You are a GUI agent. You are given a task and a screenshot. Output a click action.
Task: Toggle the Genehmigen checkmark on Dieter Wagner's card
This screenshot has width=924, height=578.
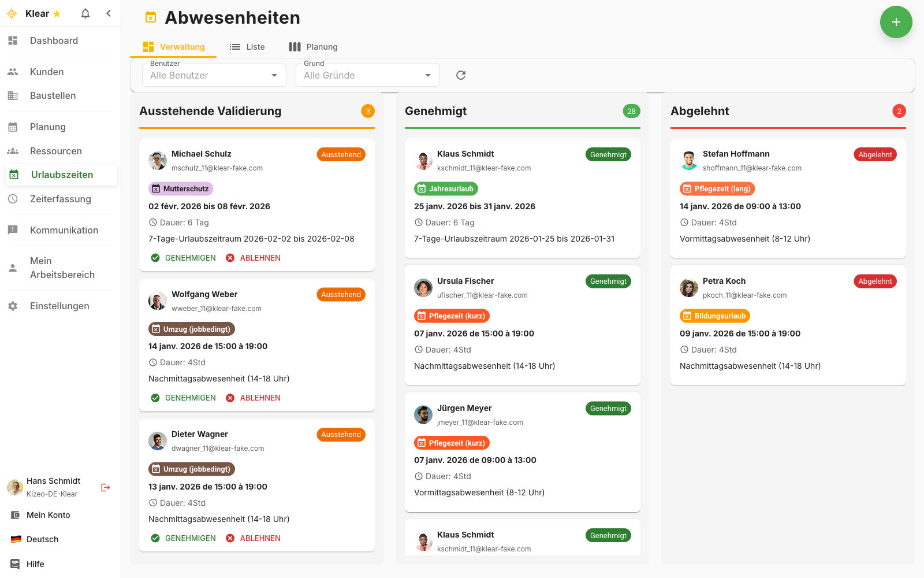[x=155, y=538]
